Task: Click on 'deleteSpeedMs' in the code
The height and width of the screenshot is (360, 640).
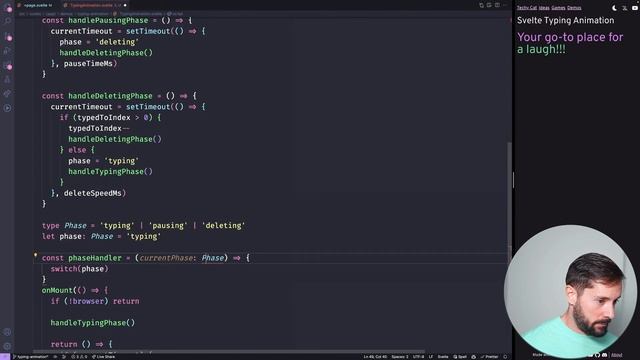Action: (93, 193)
